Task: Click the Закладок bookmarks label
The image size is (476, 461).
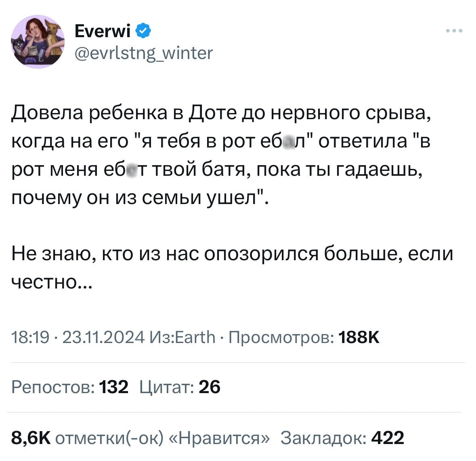Action: click(323, 438)
